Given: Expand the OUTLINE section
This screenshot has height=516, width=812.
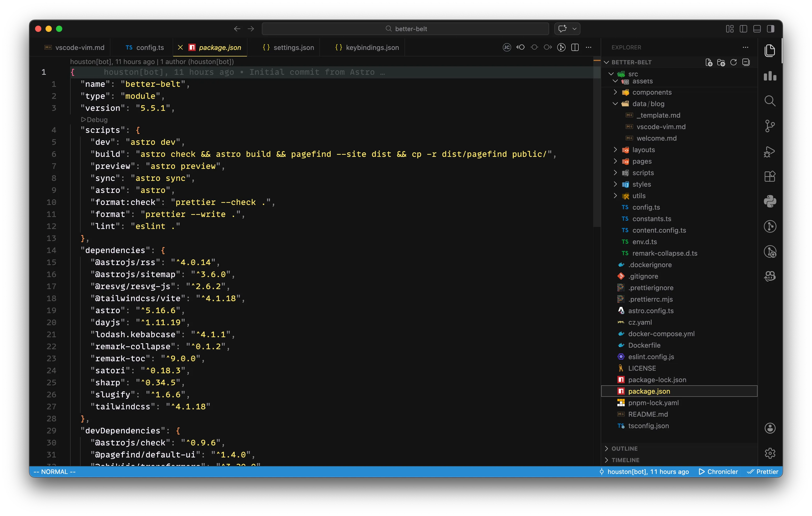Looking at the screenshot, I should (x=624, y=449).
